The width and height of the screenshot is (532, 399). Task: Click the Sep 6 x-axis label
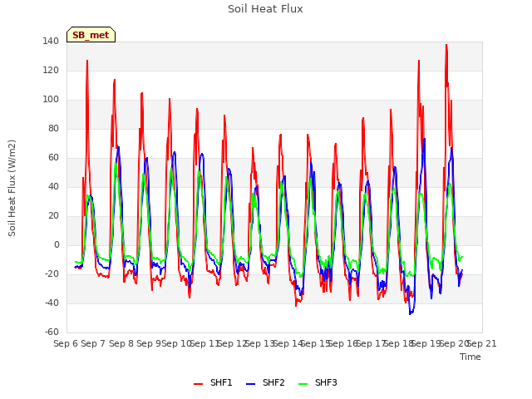coord(66,343)
